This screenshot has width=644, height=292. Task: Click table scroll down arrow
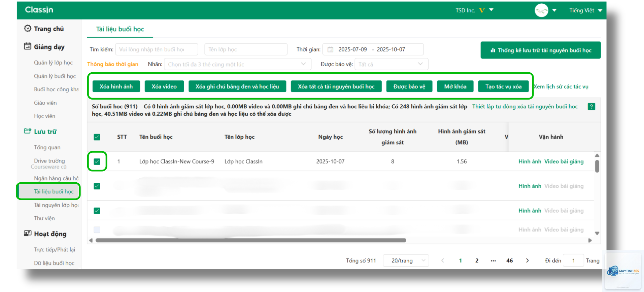tap(597, 233)
